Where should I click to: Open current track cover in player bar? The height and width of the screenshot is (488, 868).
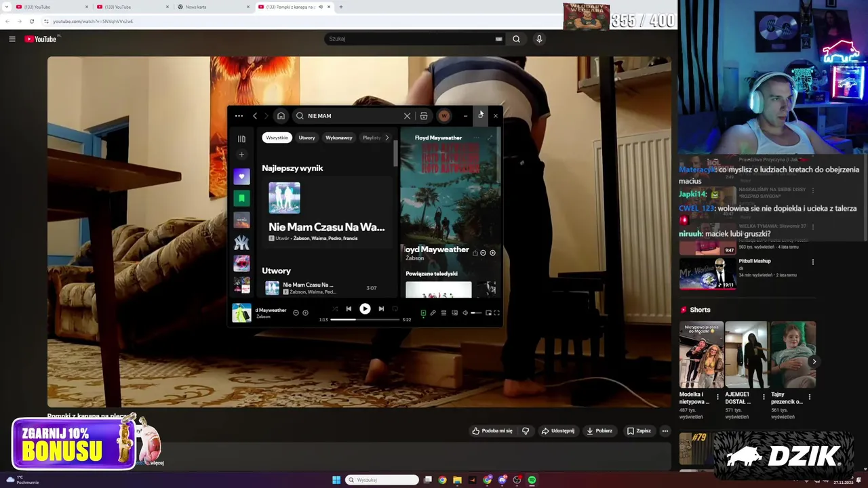point(241,312)
